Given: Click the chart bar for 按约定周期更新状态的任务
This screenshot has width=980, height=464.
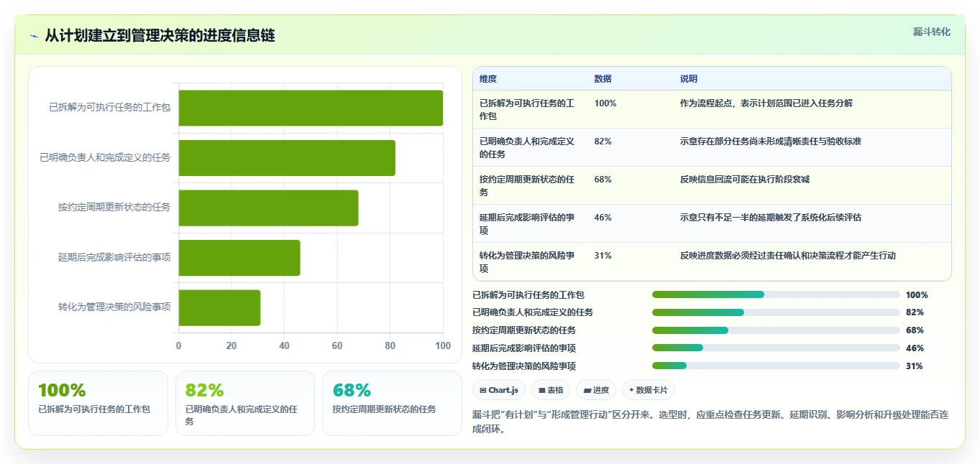Looking at the screenshot, I should tap(268, 208).
